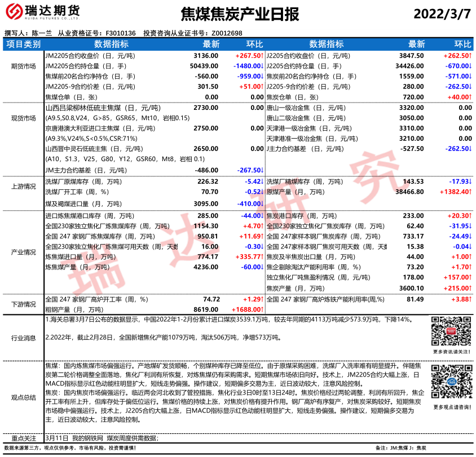Click the Ruida Futures logo
The image size is (476, 457).
coord(42,13)
